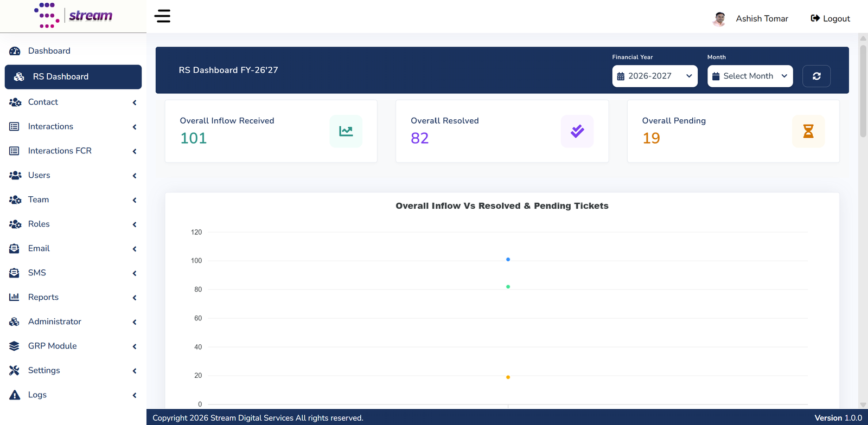Screen dimensions: 868x425
Task: Click the Logs warning triangle icon
Action: point(15,395)
